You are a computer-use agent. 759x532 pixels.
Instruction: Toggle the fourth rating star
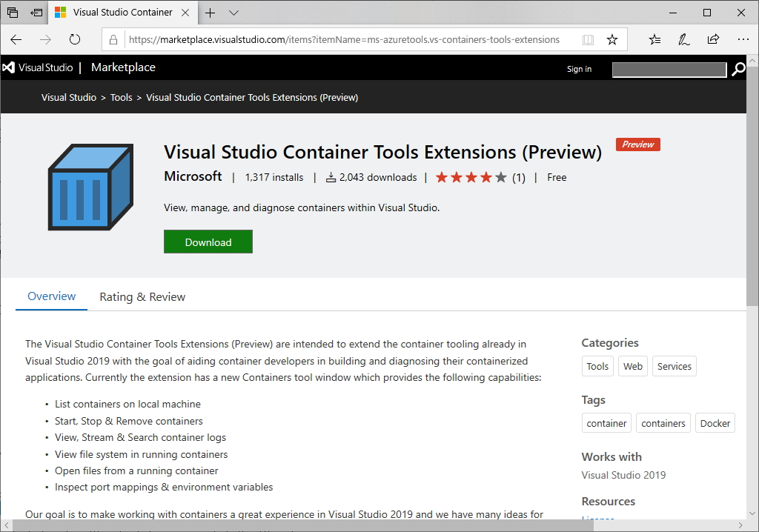[x=488, y=177]
